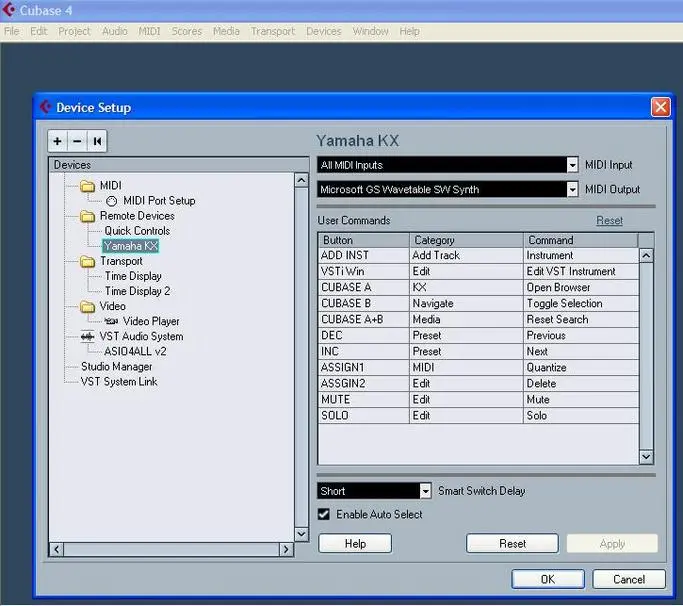Click the MIDI folder icon

pyautogui.click(x=88, y=186)
